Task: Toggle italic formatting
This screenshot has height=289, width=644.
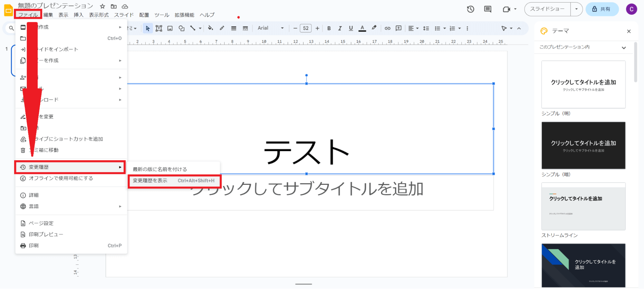Action: click(340, 28)
